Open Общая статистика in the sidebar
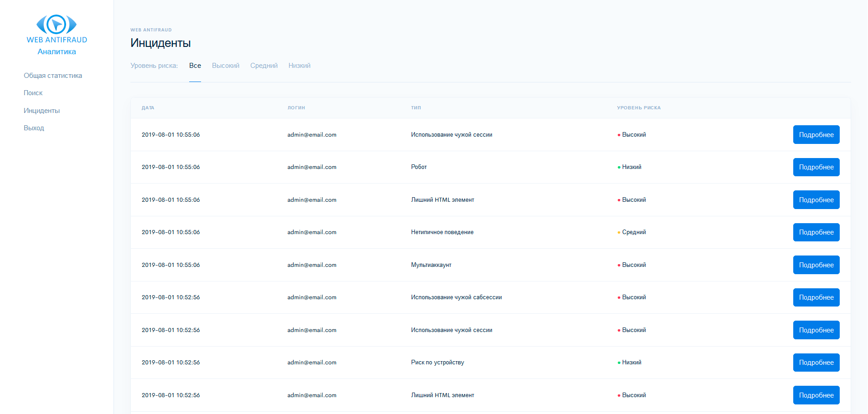This screenshot has height=414, width=868. [53, 76]
